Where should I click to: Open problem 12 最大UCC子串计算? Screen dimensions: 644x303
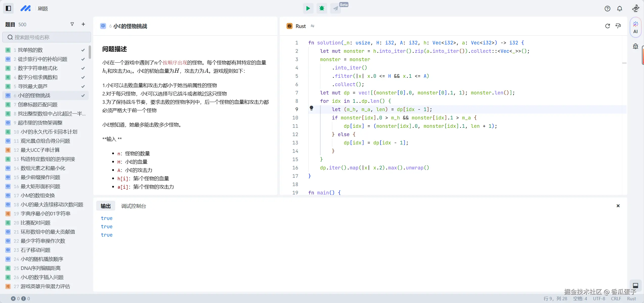(40, 150)
